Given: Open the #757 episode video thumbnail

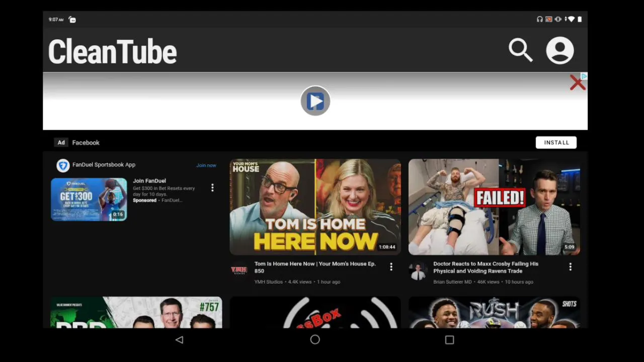Looking at the screenshot, I should 136,312.
